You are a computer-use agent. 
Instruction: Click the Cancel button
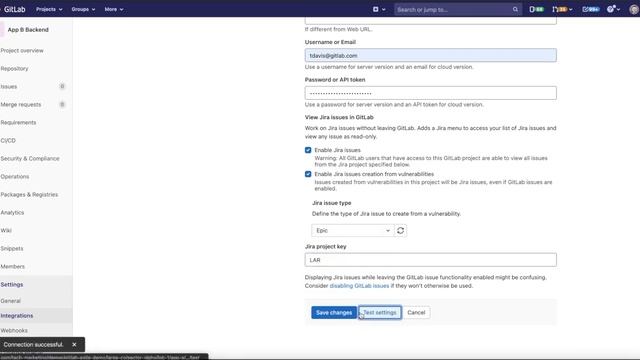(416, 312)
